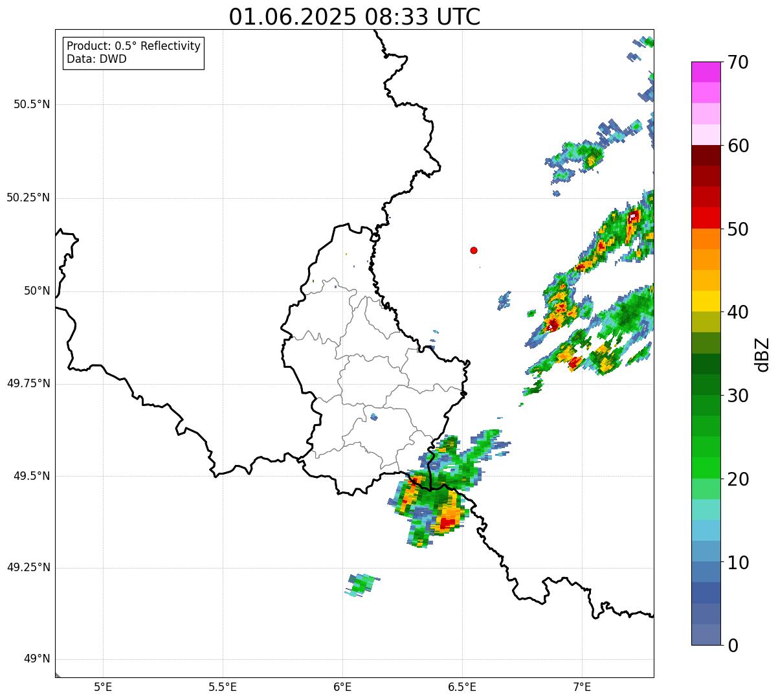Click the 49.25°N latitude label

click(x=28, y=568)
